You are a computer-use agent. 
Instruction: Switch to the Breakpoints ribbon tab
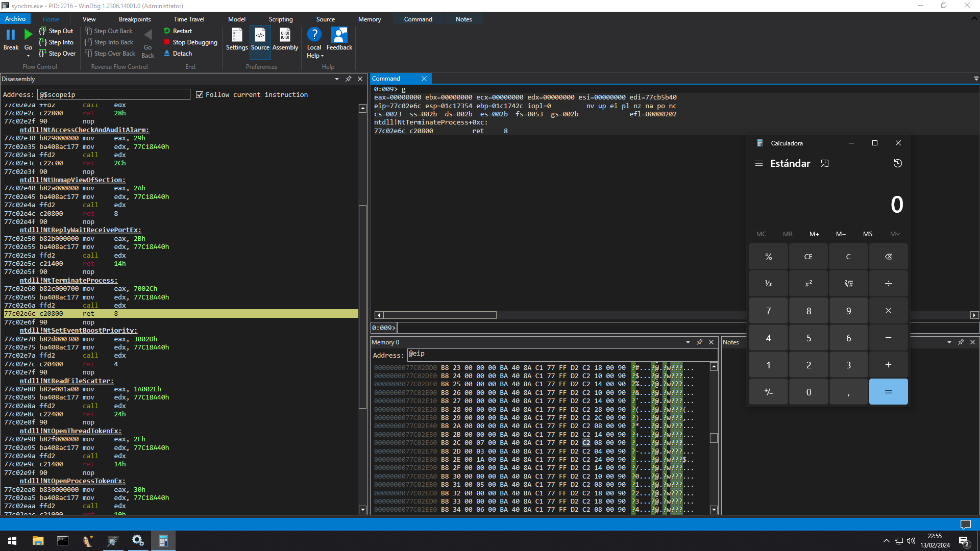click(135, 19)
